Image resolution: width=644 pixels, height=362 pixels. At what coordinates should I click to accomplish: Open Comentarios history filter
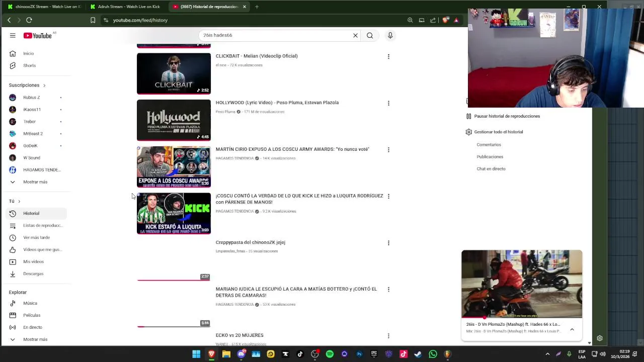(489, 145)
